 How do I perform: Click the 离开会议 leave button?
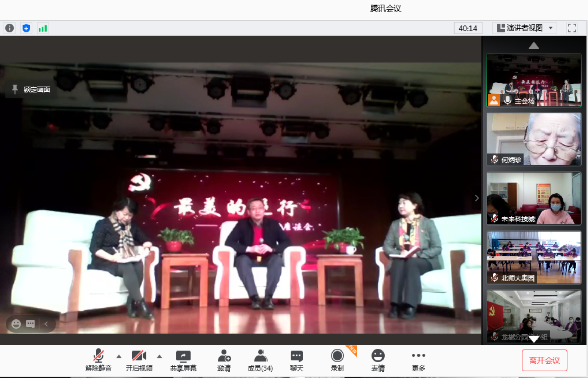coord(544,360)
